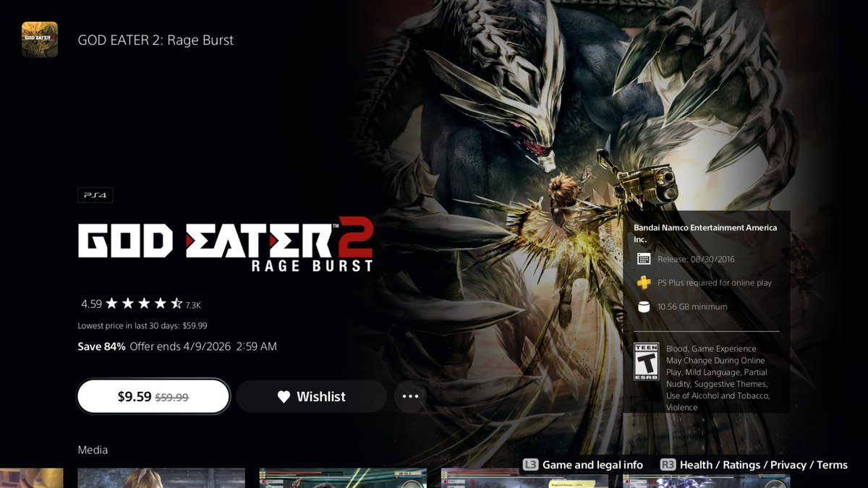Add the game to Wishlist
868x488 pixels.
click(x=312, y=396)
